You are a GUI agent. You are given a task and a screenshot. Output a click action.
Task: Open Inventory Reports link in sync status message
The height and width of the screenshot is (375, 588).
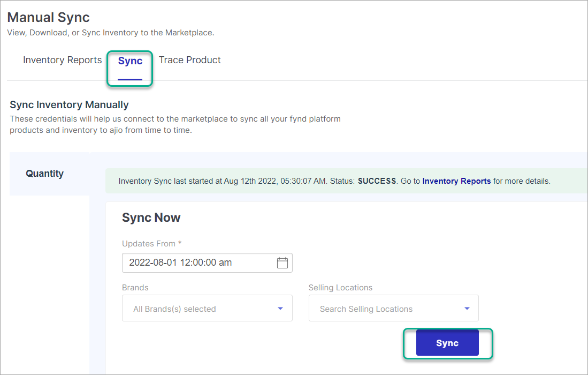pyautogui.click(x=456, y=181)
